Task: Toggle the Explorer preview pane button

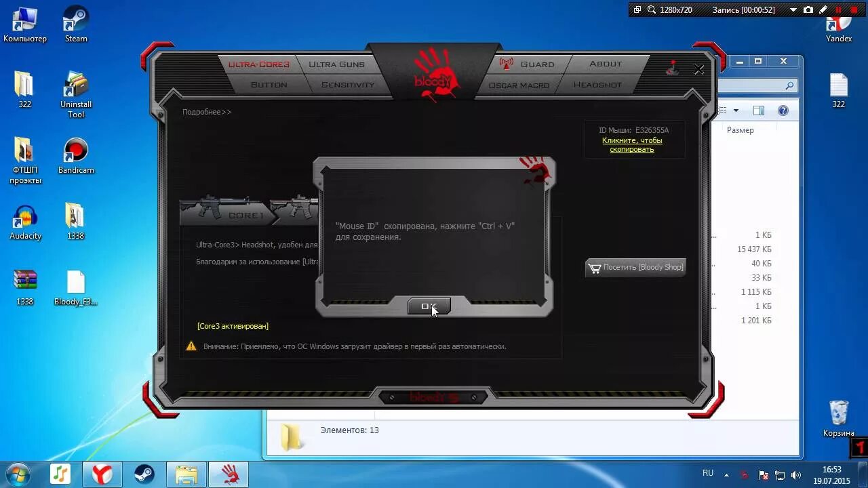Action: click(759, 110)
